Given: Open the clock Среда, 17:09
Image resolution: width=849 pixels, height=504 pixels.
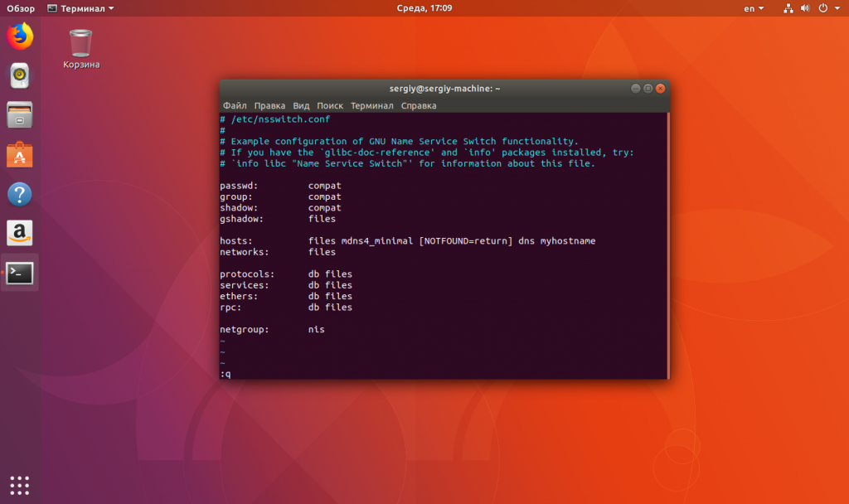Looking at the screenshot, I should (424, 8).
